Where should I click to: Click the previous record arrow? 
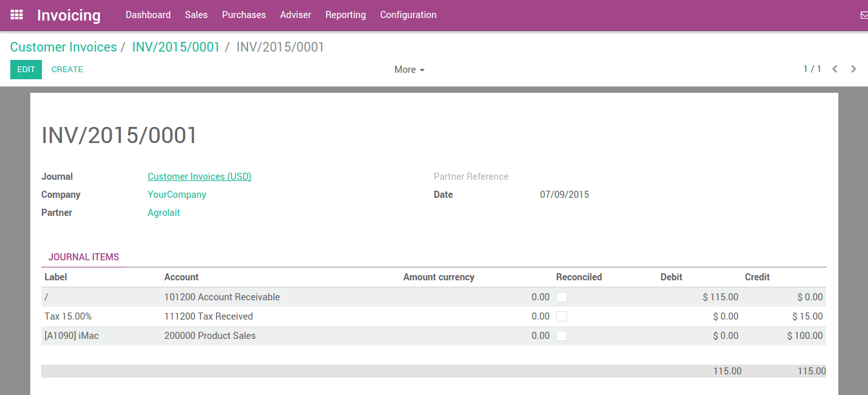point(834,68)
